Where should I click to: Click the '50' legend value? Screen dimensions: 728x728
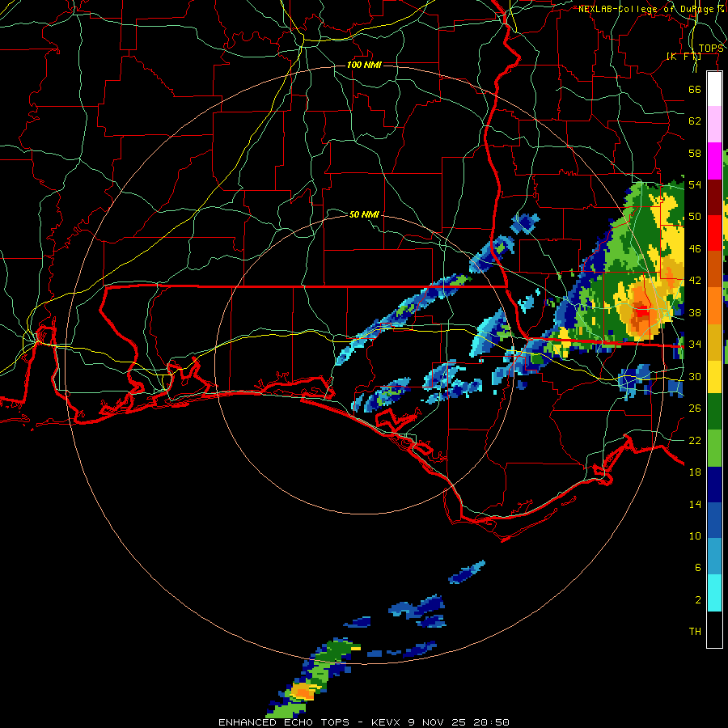(x=695, y=217)
